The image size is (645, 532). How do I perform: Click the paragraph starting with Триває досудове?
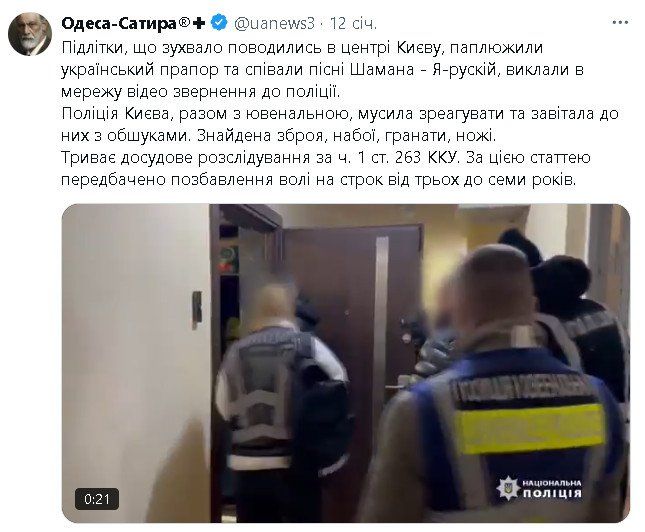tap(326, 169)
